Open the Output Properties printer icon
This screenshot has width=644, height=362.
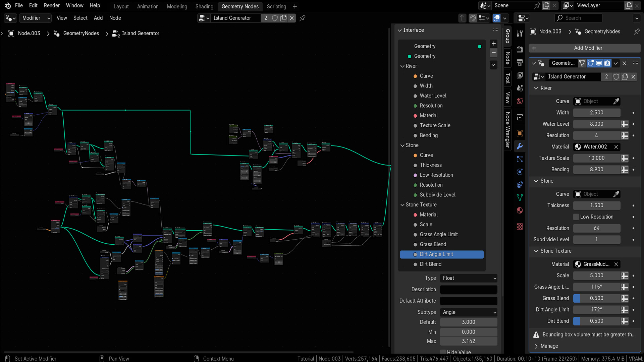click(520, 62)
